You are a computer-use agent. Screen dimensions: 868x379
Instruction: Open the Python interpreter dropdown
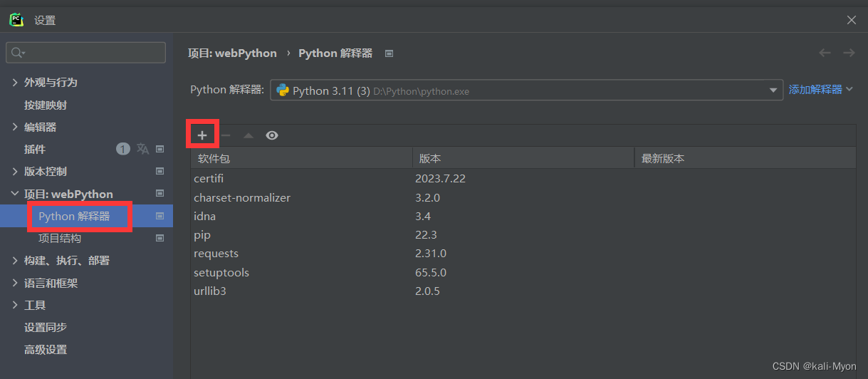click(773, 90)
